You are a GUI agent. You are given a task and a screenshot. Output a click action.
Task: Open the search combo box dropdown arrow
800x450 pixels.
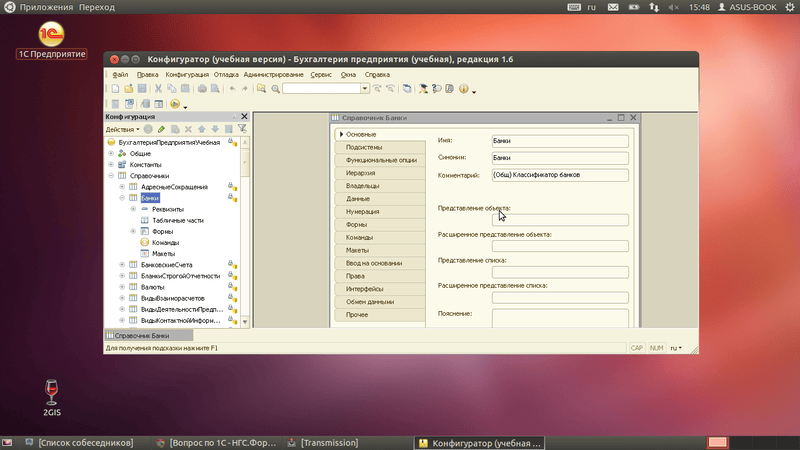(363, 89)
